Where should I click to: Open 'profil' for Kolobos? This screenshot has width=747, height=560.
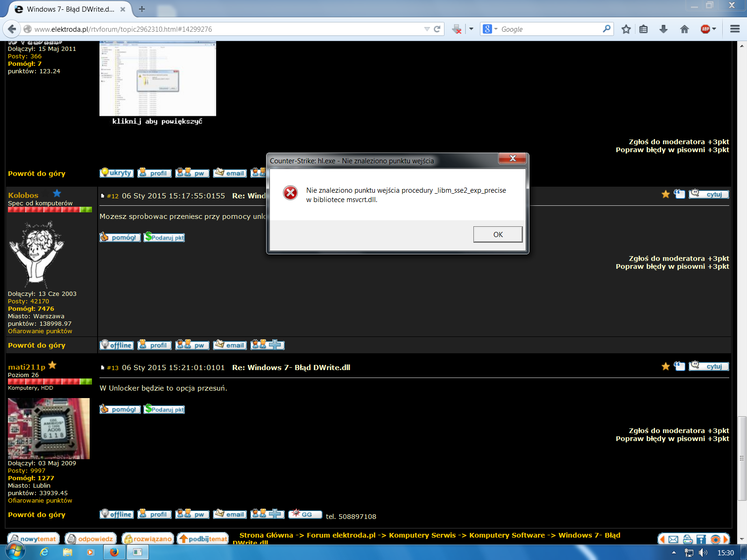coord(155,345)
